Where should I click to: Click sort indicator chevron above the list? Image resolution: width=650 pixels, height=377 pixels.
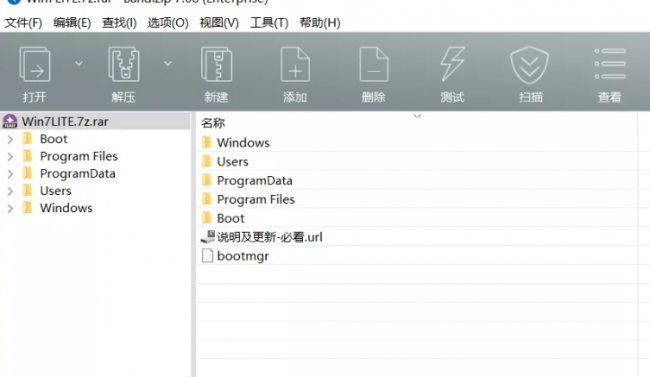(x=417, y=116)
